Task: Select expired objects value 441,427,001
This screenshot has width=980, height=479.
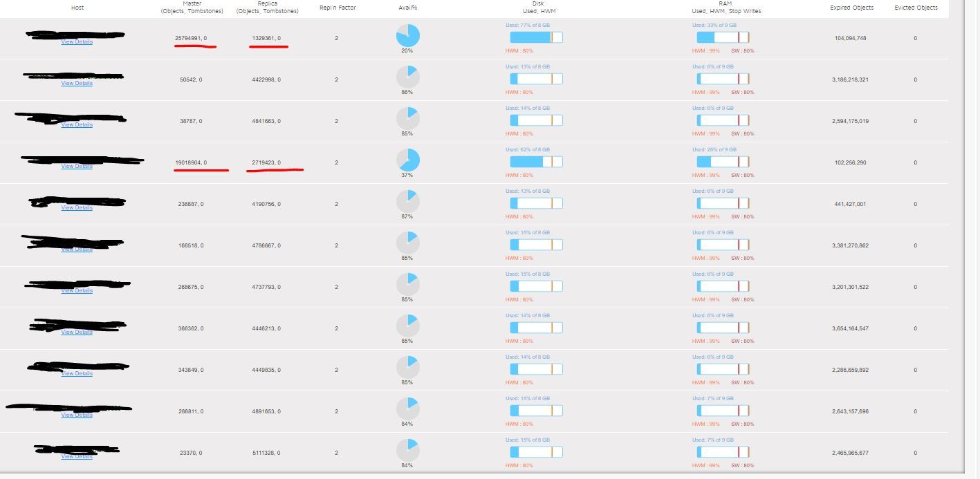Action: 850,204
